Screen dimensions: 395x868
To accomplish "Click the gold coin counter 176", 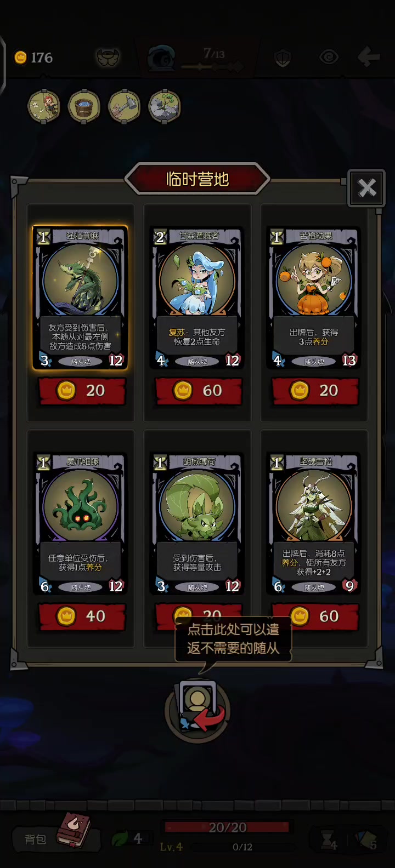I will (x=34, y=58).
